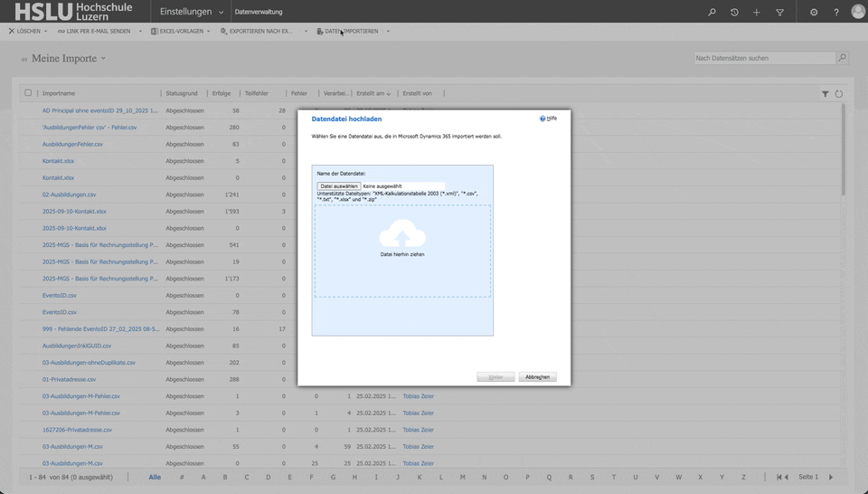This screenshot has width=868, height=494.
Task: Refresh the import list grid
Action: point(839,93)
